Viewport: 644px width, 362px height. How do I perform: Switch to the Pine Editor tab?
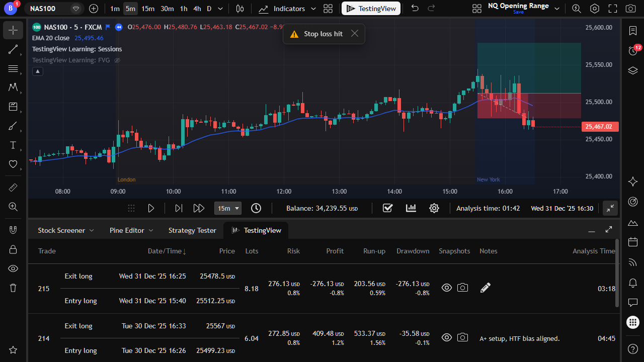pyautogui.click(x=127, y=230)
